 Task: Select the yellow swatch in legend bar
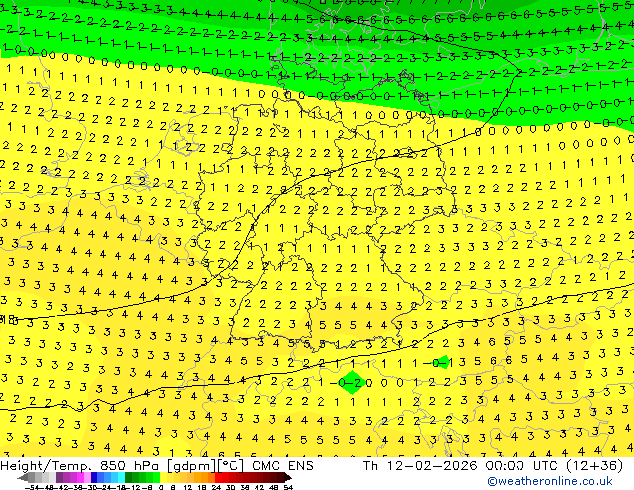pos(163,478)
